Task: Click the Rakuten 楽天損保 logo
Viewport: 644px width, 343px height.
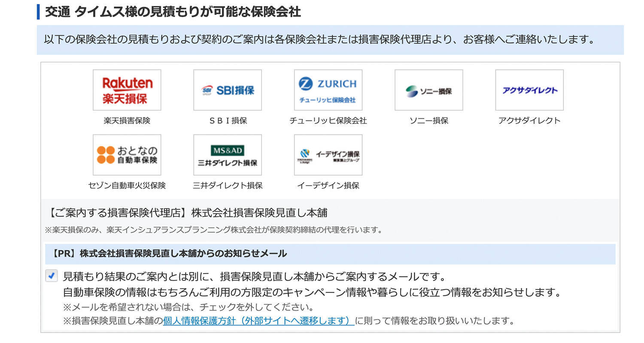Action: (x=127, y=90)
